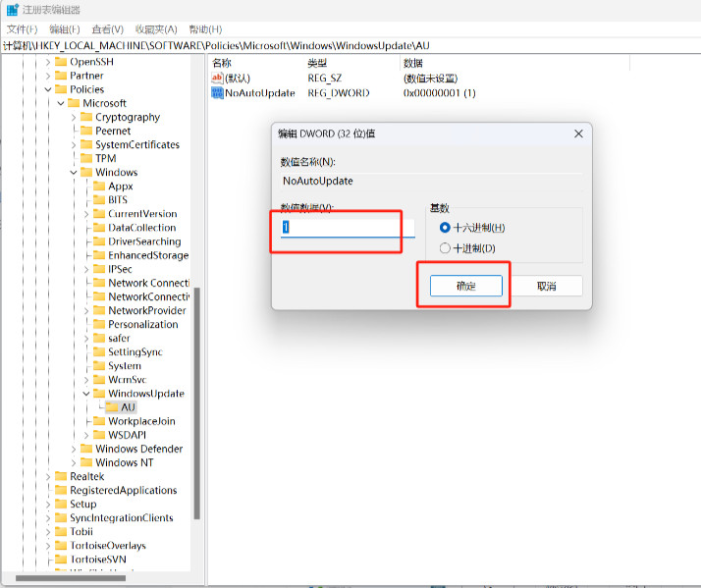Select the 十进制 (decimal) radio button
Viewport: 701px width, 588px height.
coord(446,248)
